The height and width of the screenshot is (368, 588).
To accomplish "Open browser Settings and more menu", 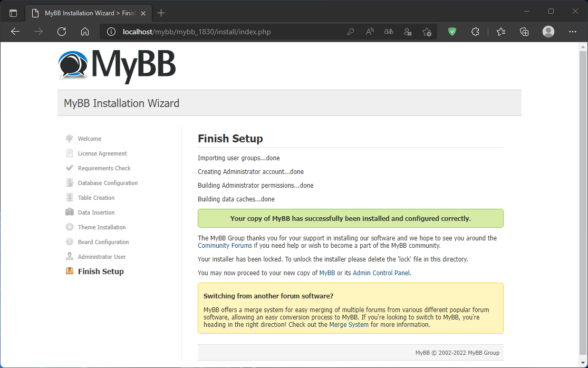I will click(x=573, y=32).
